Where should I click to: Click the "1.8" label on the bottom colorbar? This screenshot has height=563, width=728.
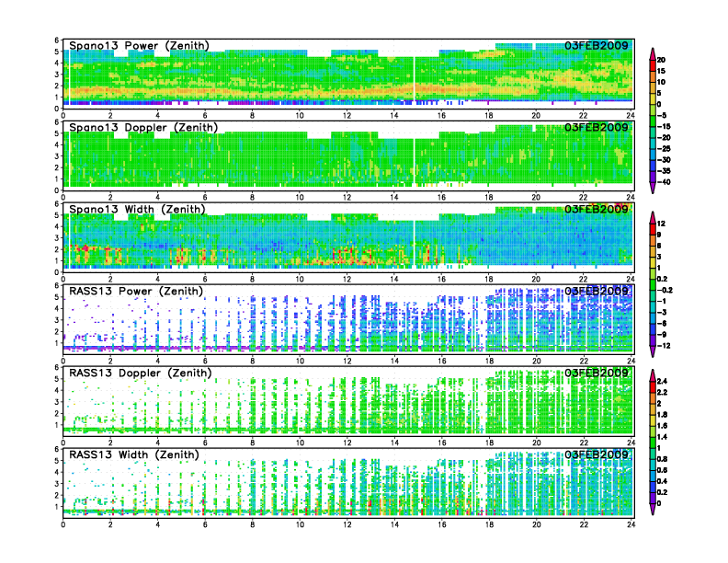663,415
